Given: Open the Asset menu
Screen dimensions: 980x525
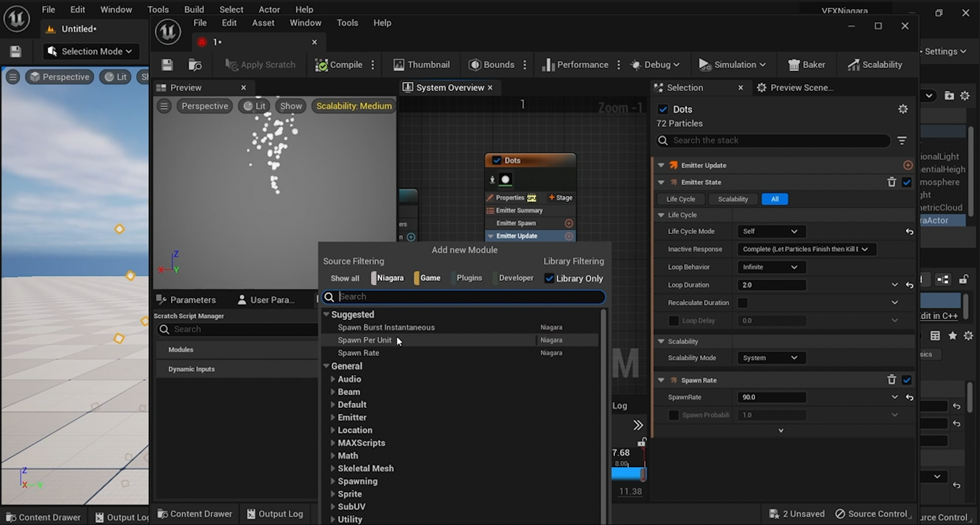Looking at the screenshot, I should coord(263,23).
